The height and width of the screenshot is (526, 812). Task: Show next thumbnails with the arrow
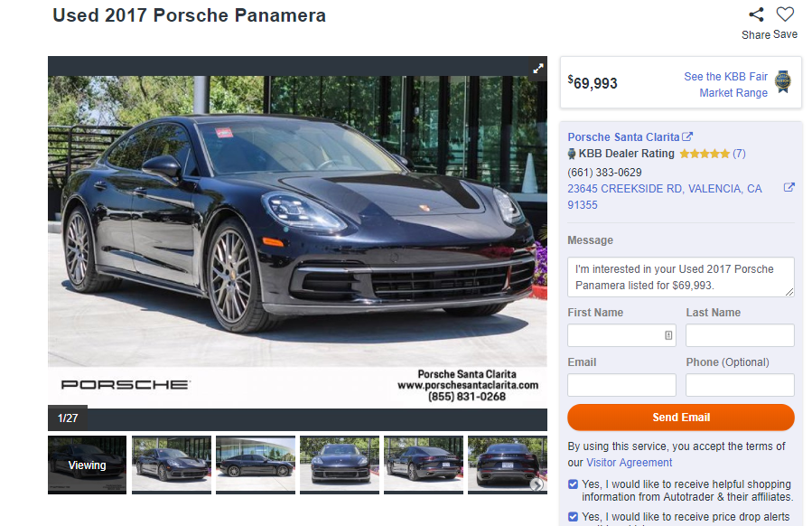point(537,484)
